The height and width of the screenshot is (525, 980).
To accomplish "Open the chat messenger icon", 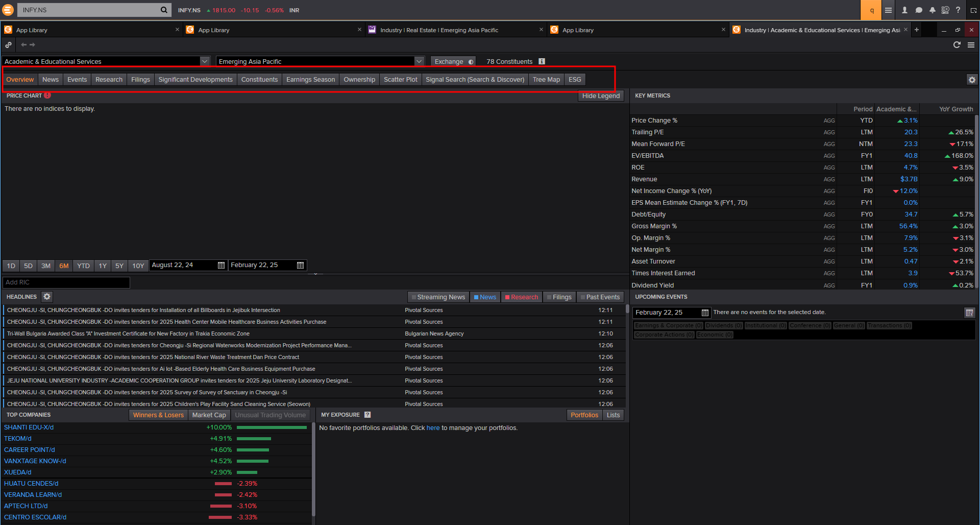I will pos(919,10).
